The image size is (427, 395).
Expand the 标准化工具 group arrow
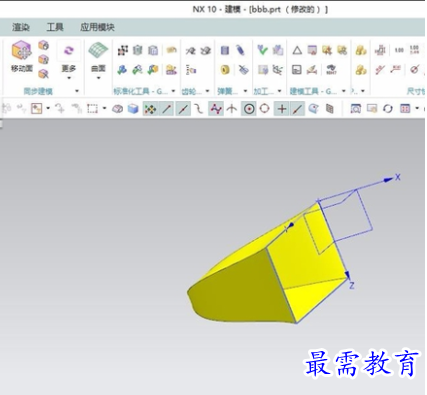pyautogui.click(x=173, y=91)
